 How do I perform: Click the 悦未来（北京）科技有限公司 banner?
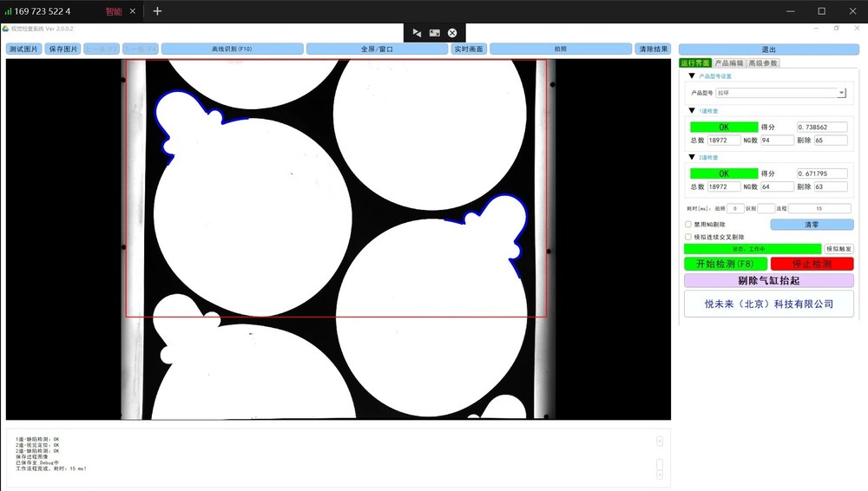point(768,304)
